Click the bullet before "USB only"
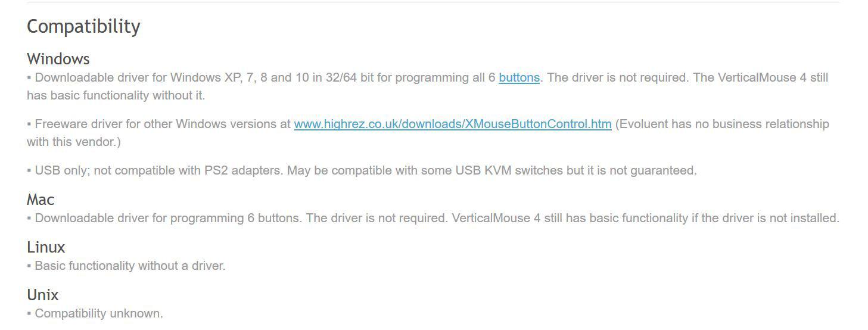 click(x=29, y=170)
